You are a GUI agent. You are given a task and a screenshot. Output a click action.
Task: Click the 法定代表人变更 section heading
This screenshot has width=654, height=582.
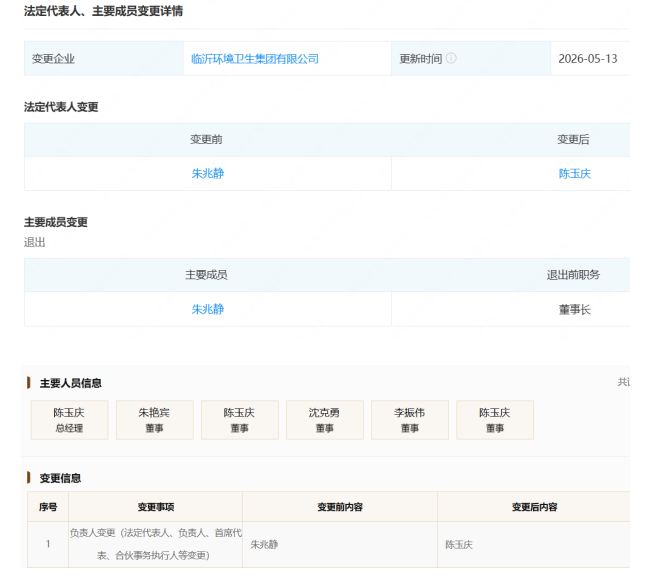pyautogui.click(x=61, y=107)
